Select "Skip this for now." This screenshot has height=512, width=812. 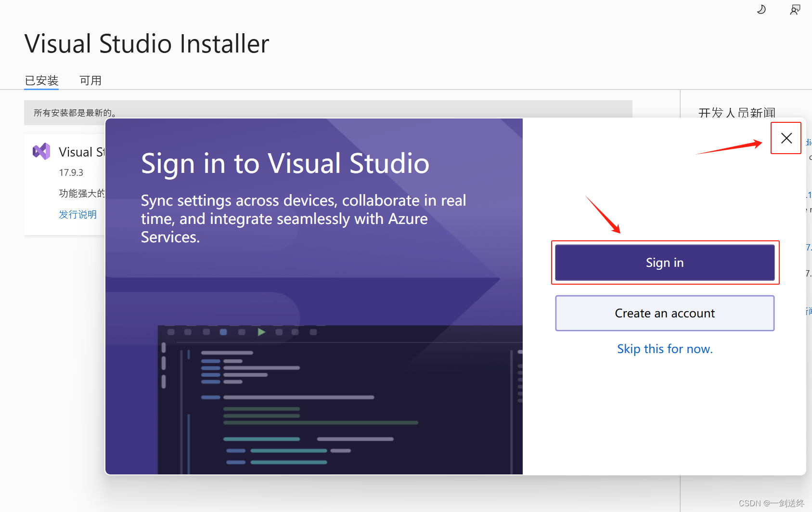pyautogui.click(x=665, y=349)
